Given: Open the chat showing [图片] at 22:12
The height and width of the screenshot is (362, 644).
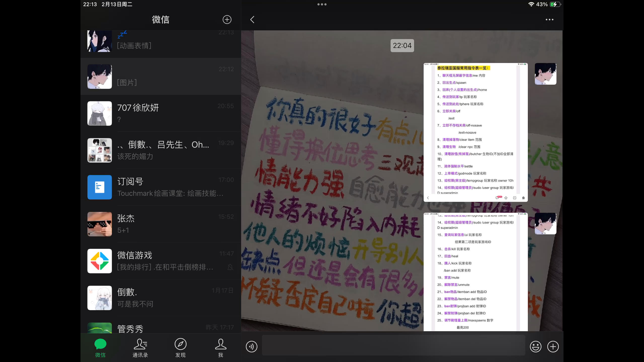Looking at the screenshot, I should [x=161, y=76].
